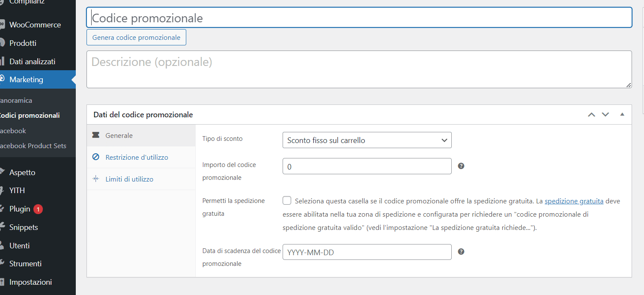Open Dati analizzati via its chart icon
Viewport: 644px width, 295px height.
[x=3, y=61]
